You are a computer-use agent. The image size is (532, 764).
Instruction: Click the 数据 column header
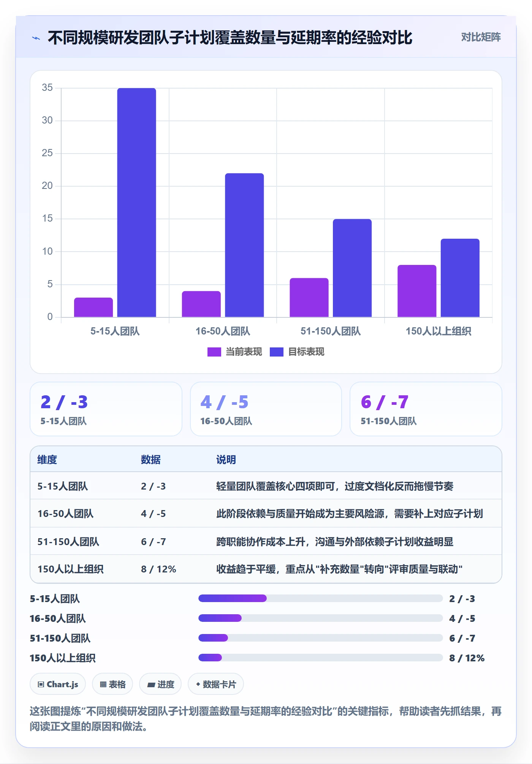pos(151,460)
